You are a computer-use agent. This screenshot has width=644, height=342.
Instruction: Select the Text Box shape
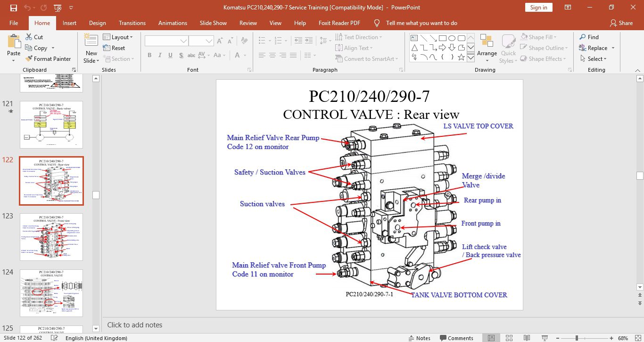(414, 38)
